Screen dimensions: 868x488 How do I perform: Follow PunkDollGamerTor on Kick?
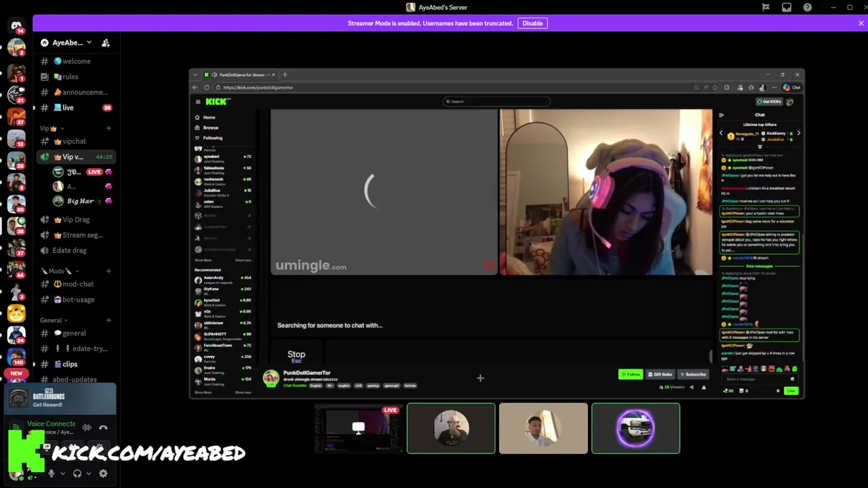pyautogui.click(x=631, y=374)
